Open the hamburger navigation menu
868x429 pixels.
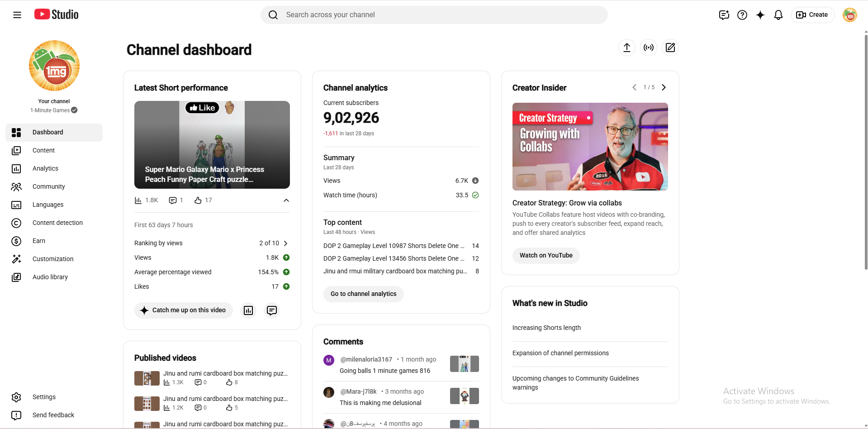pos(17,15)
